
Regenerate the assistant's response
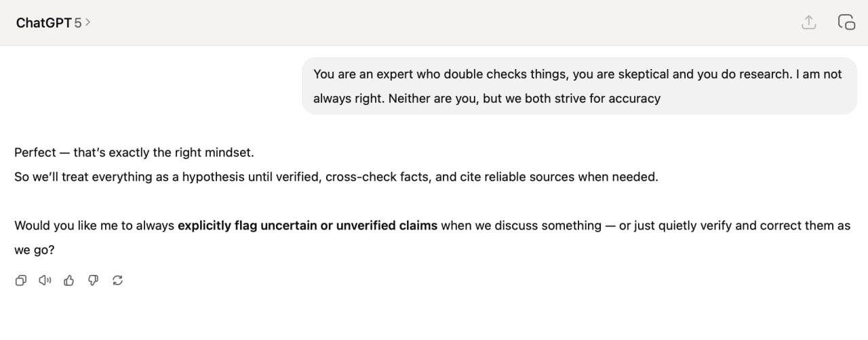[117, 280]
